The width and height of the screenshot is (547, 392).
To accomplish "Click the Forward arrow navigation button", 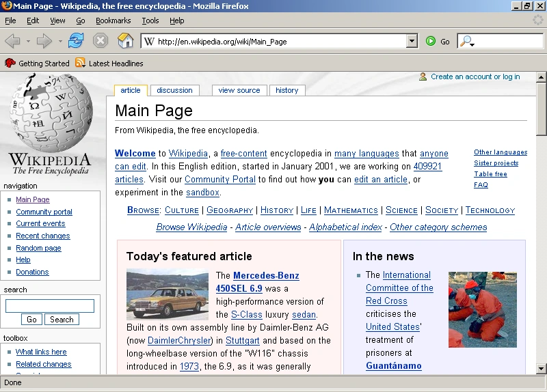I will 44,41.
